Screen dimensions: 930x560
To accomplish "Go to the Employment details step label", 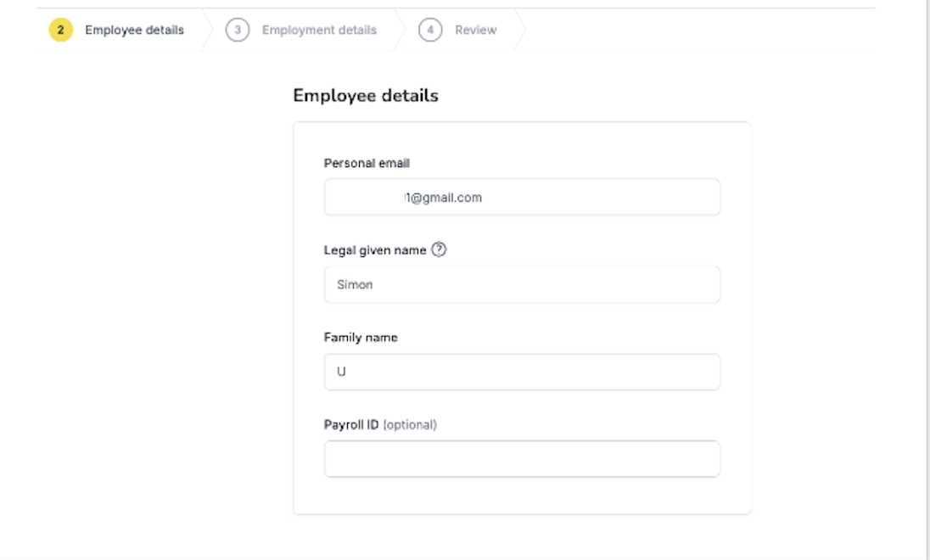I will 319,30.
